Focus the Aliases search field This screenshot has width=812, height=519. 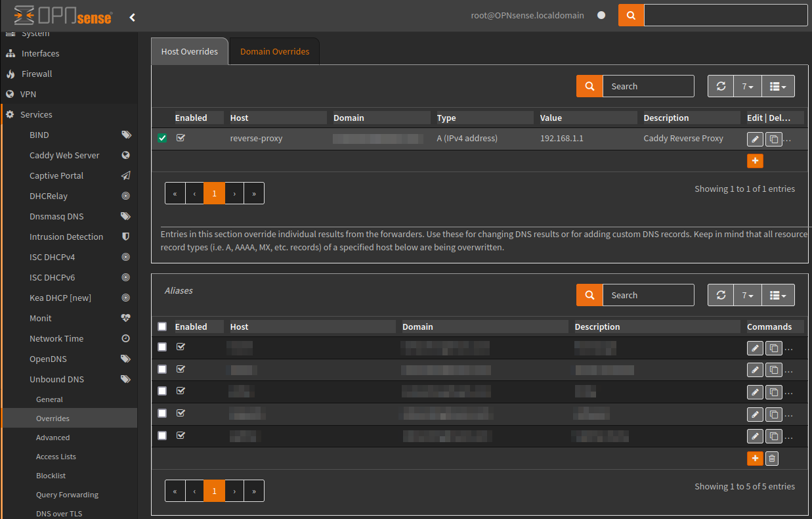(648, 295)
